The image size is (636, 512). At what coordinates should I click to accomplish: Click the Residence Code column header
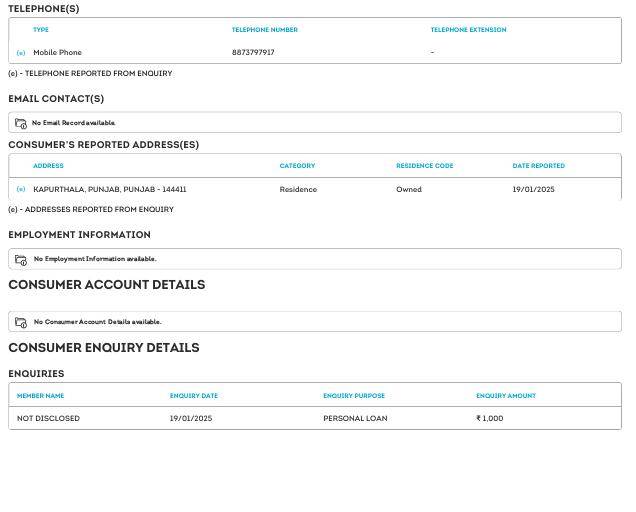425,166
